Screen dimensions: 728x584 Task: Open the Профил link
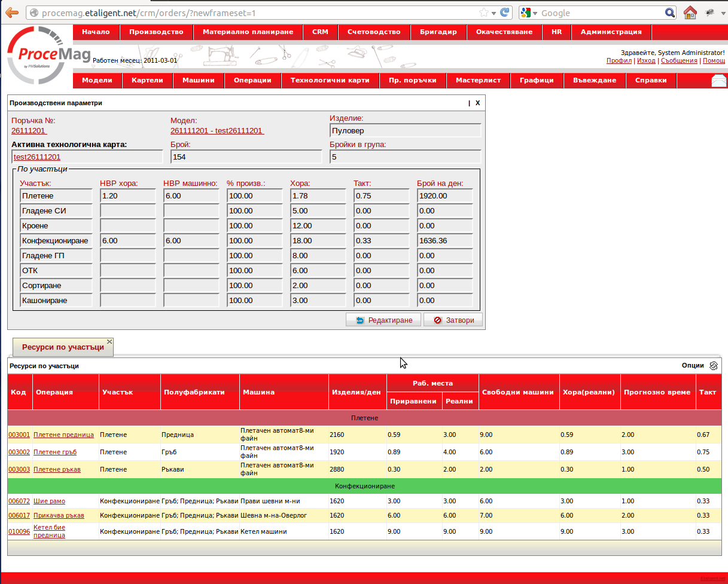point(619,60)
